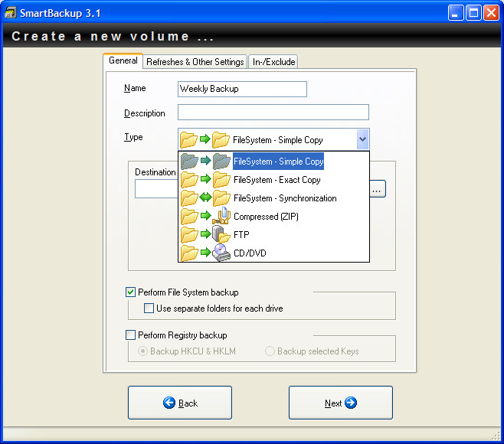This screenshot has height=444, width=504.
Task: Click double-arrow sync icon in Synchronization row
Action: click(x=205, y=197)
